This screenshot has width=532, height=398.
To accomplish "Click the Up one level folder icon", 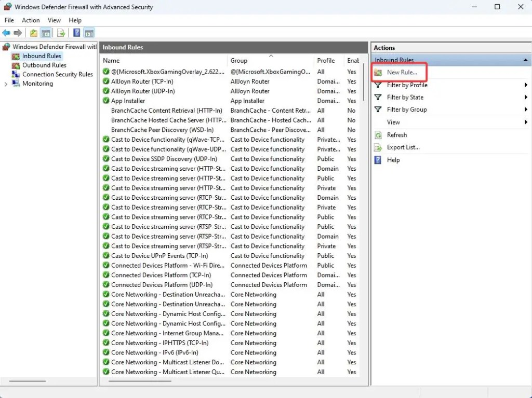I will pos(34,33).
